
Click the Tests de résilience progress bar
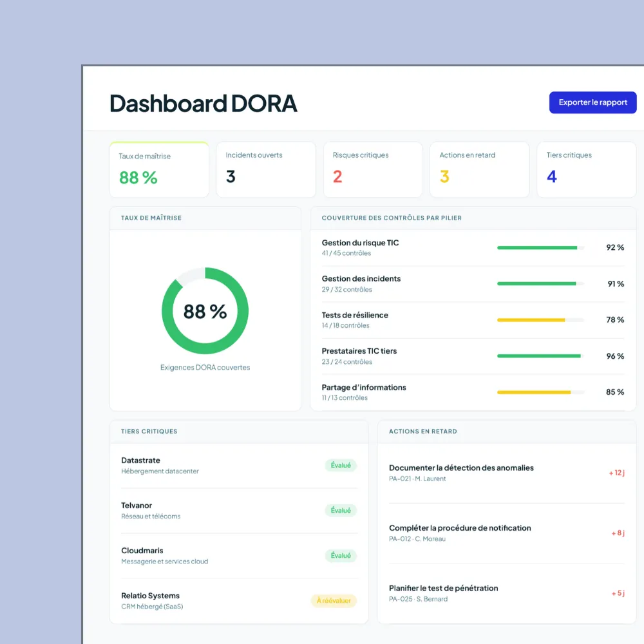[540, 320]
